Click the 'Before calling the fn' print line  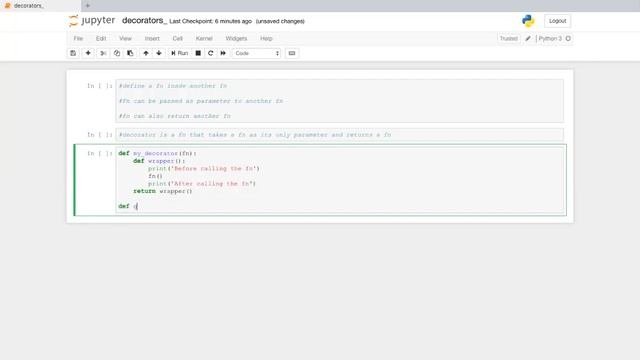(x=204, y=169)
